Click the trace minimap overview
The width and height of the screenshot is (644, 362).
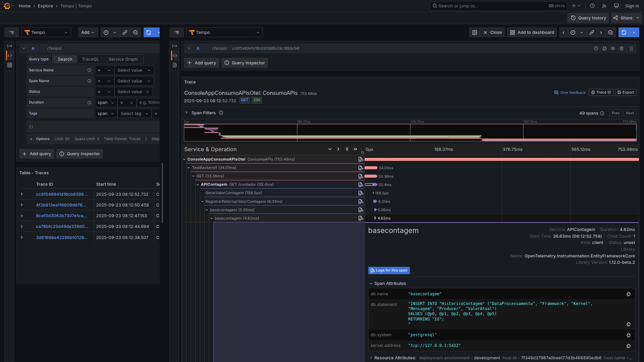[x=410, y=132]
